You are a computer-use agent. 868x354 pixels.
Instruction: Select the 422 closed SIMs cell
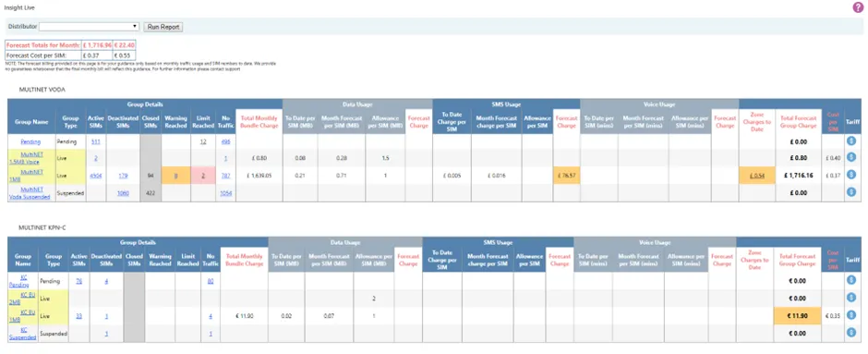(151, 193)
